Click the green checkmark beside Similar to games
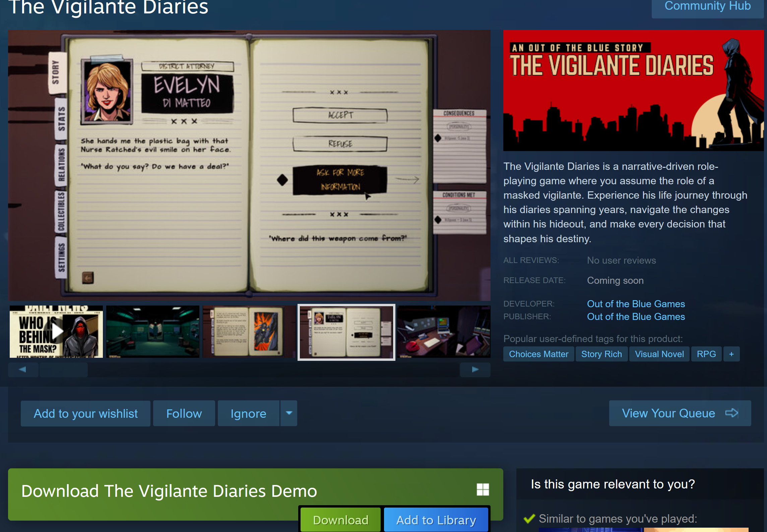 point(529,519)
